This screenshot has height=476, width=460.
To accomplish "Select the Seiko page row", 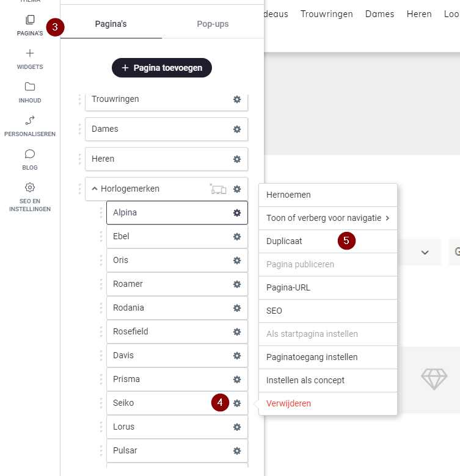I will click(x=177, y=403).
